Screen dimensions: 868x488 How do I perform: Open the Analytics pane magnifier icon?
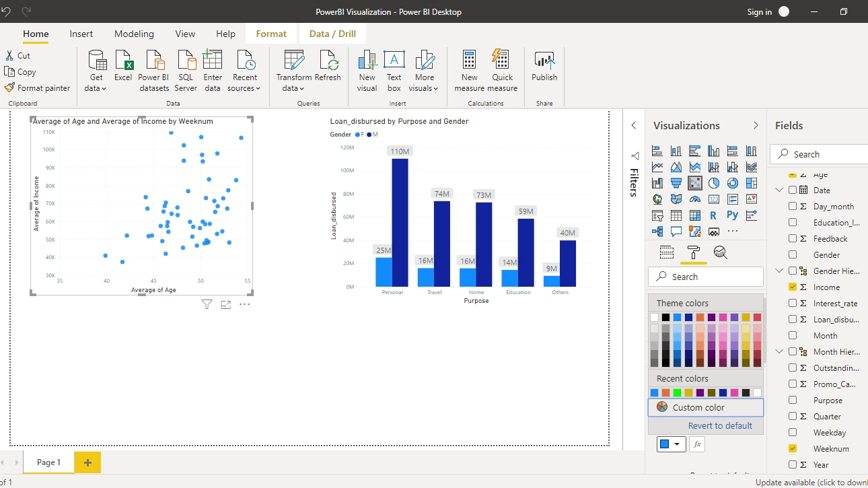[x=720, y=252]
